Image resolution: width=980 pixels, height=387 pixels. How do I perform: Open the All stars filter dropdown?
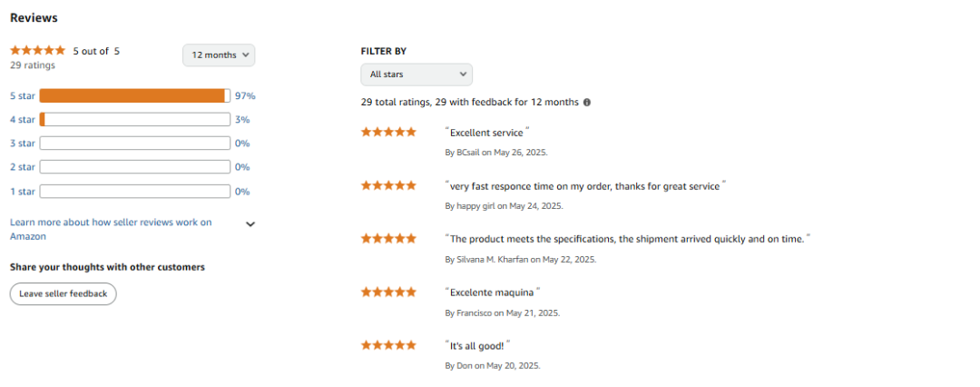pos(416,74)
